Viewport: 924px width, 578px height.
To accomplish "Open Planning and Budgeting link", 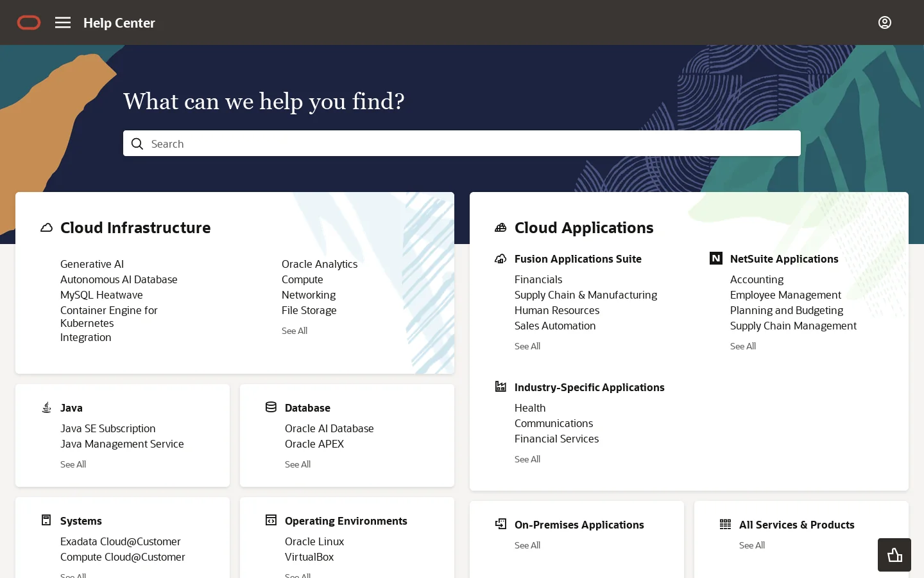I will (787, 310).
